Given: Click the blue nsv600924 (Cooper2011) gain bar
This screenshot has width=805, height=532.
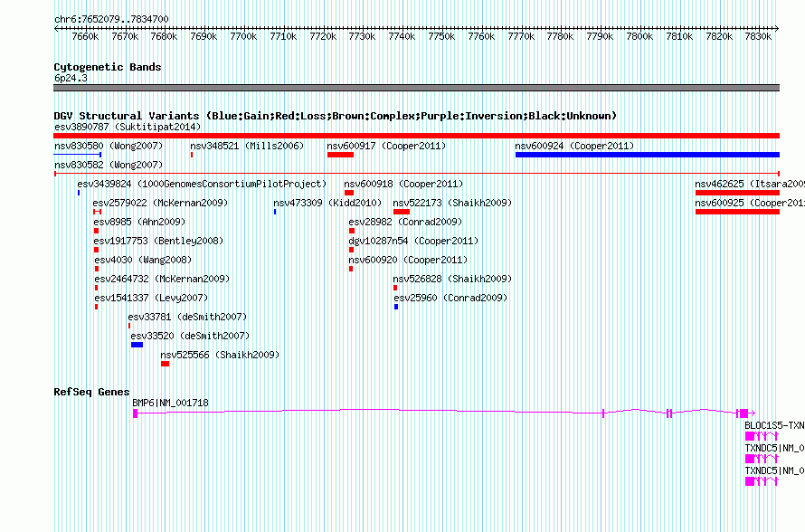Looking at the screenshot, I should tap(648, 155).
